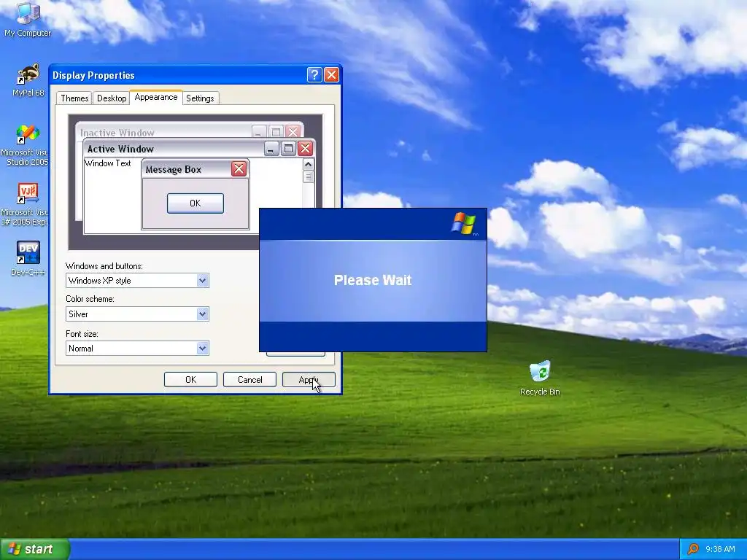The width and height of the screenshot is (747, 560).
Task: Click OK in the Message Box preview
Action: point(196,203)
